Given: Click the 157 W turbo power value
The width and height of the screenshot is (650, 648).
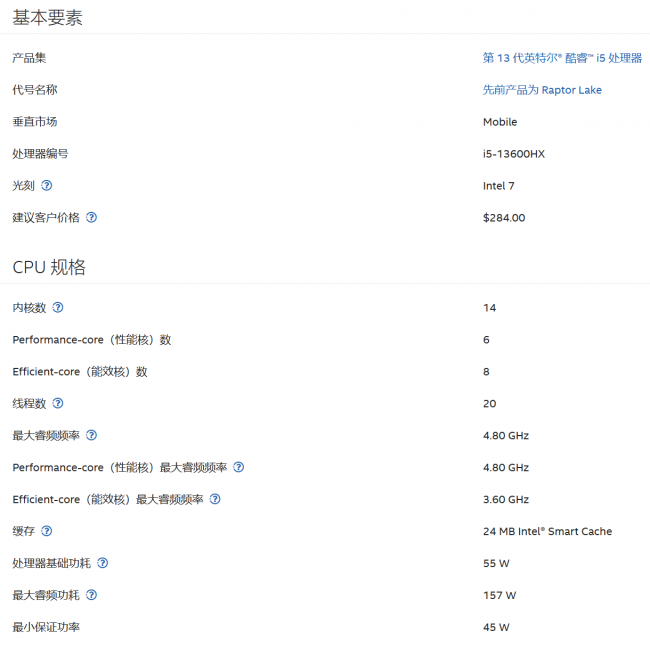Looking at the screenshot, I should (x=499, y=595).
